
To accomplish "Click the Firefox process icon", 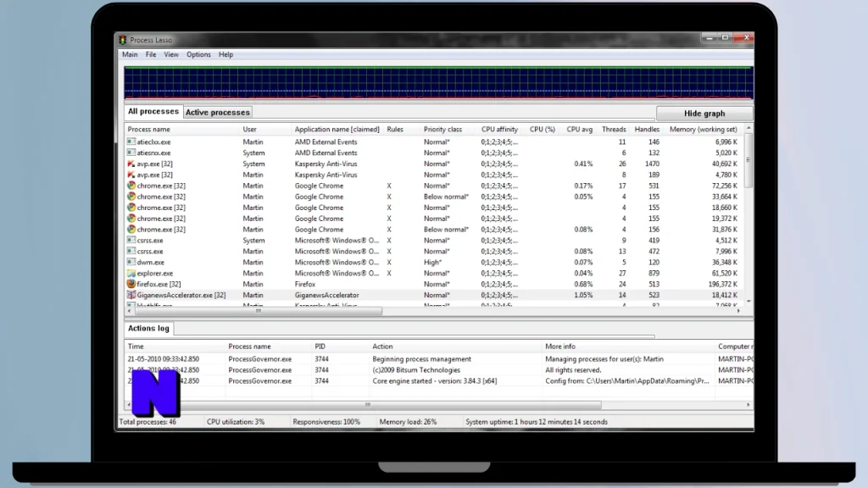I will tap(131, 284).
